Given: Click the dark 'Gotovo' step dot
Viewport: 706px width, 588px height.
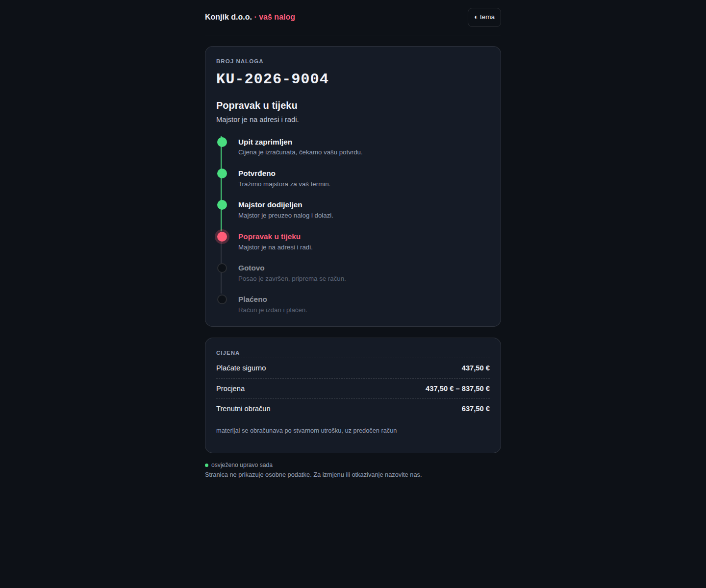Looking at the screenshot, I should pos(222,268).
